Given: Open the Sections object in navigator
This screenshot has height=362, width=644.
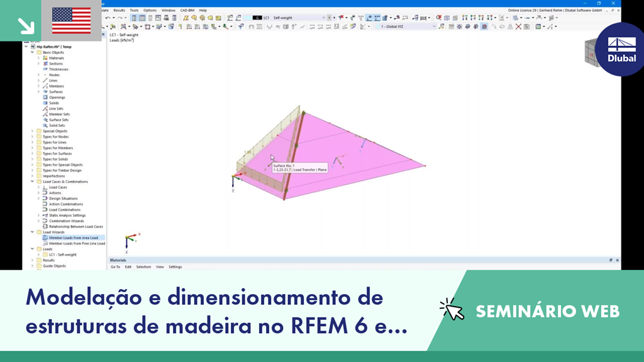Looking at the screenshot, I should pyautogui.click(x=57, y=64).
